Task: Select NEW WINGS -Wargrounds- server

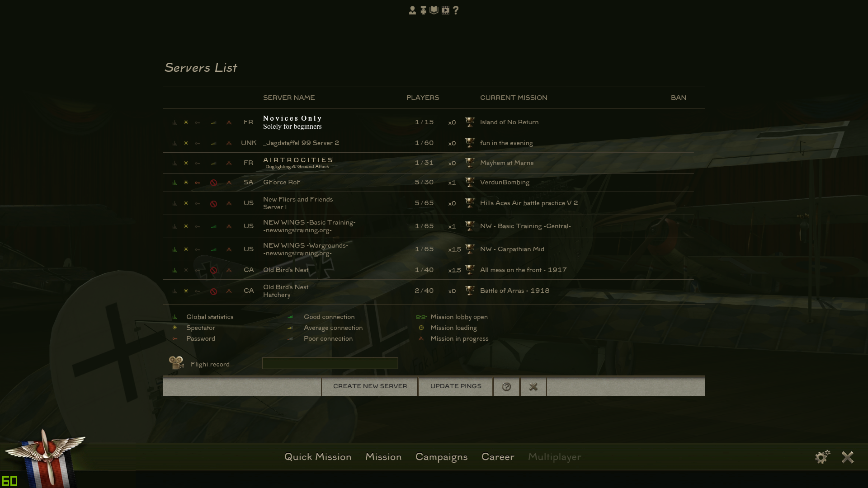Action: (x=428, y=249)
